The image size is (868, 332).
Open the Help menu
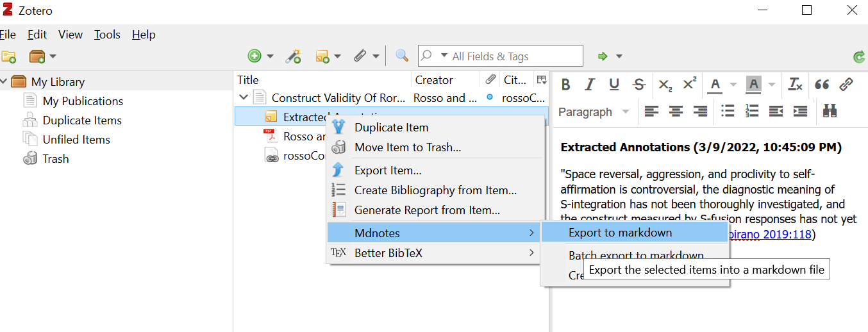(x=144, y=35)
